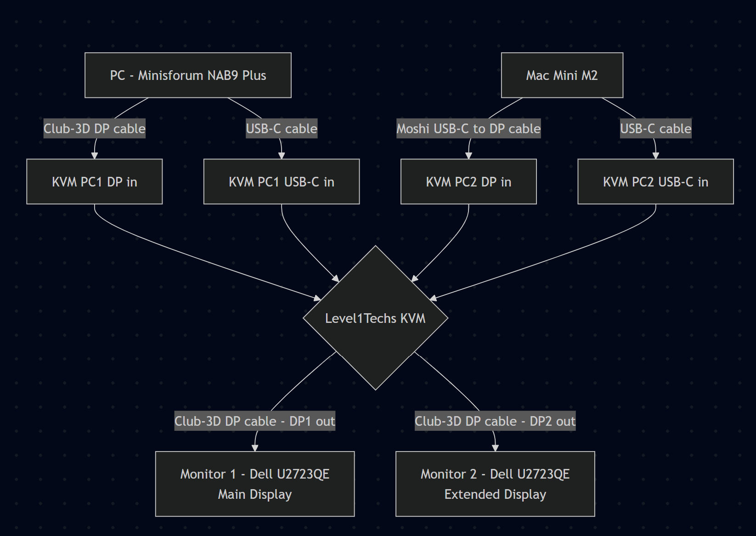Image resolution: width=756 pixels, height=536 pixels.
Task: Select the Club-3D DP cable - DP1 out label
Action: tap(255, 421)
